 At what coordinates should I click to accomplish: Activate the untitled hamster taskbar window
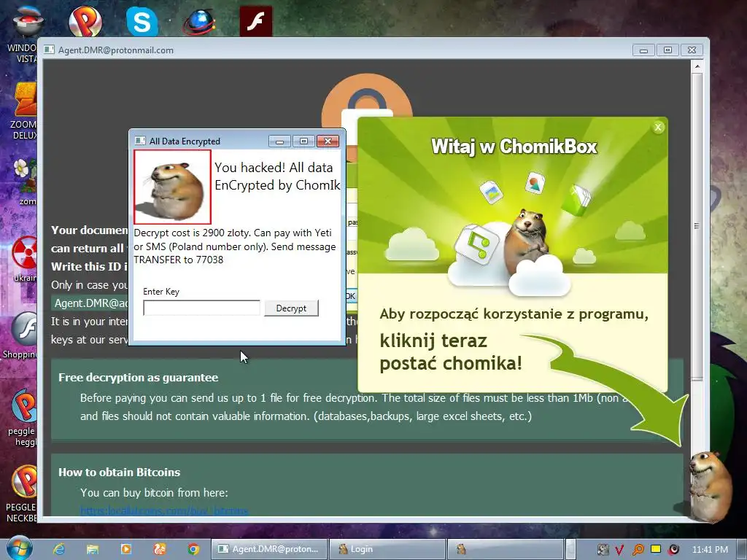[x=505, y=549]
